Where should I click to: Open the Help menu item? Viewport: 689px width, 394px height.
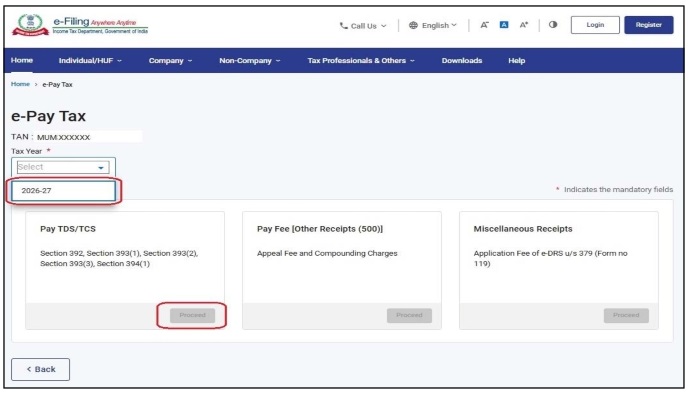pos(517,61)
